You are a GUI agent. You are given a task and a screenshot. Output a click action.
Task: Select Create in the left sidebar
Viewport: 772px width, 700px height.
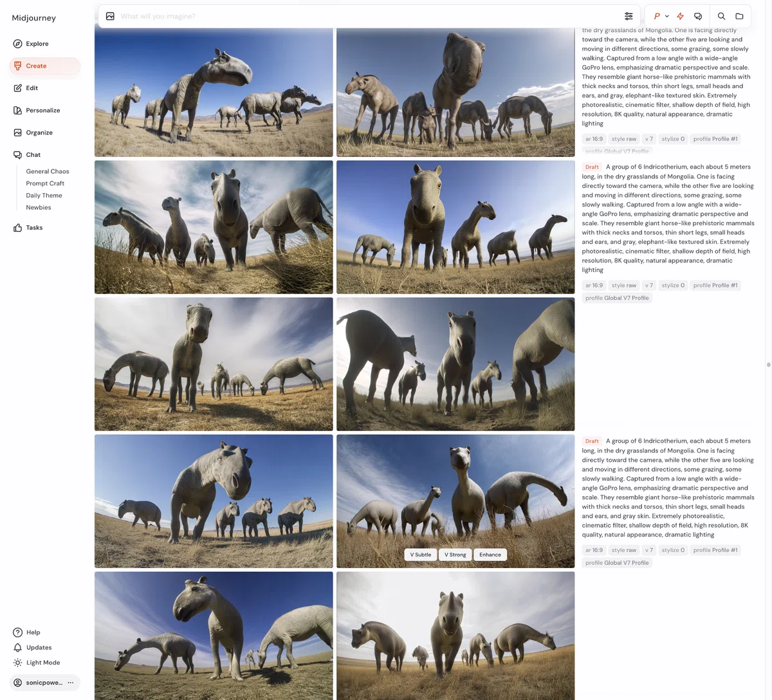click(44, 66)
